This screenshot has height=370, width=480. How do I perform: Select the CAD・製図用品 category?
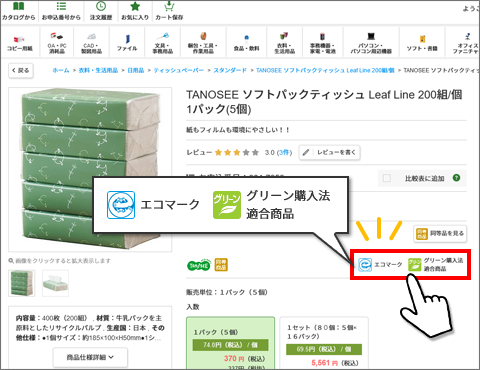(x=91, y=43)
